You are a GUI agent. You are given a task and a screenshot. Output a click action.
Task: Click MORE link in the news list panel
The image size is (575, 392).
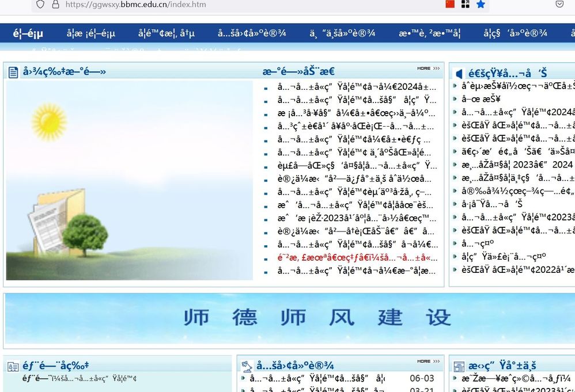[x=428, y=68]
